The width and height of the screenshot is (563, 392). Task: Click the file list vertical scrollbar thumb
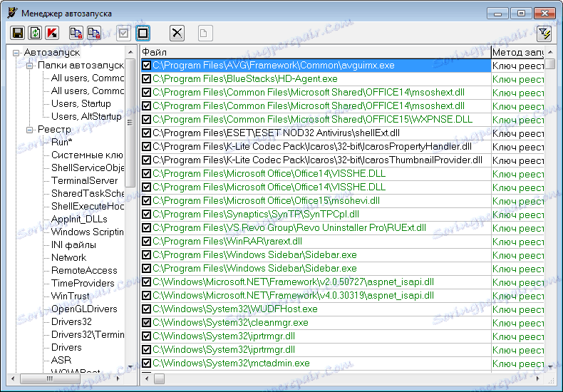click(x=550, y=64)
